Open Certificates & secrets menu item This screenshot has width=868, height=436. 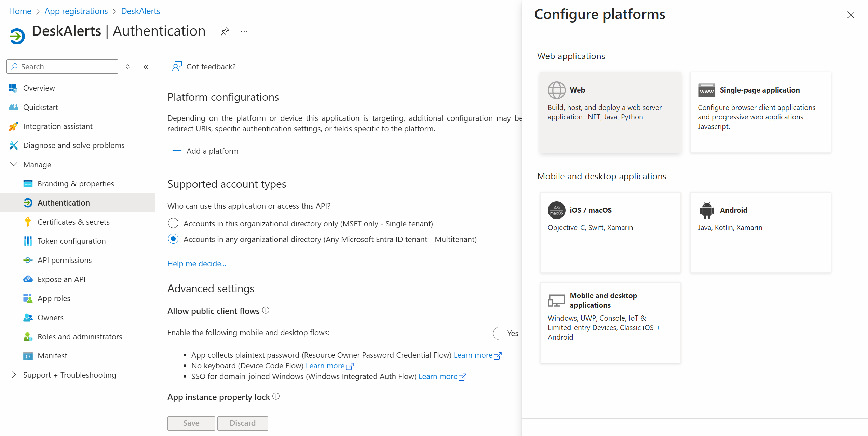(x=73, y=222)
